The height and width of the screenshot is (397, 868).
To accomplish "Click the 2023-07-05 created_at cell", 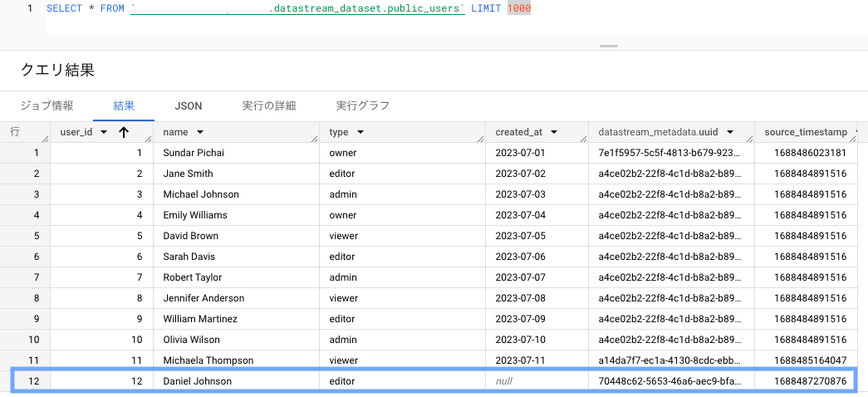I will [x=537, y=236].
